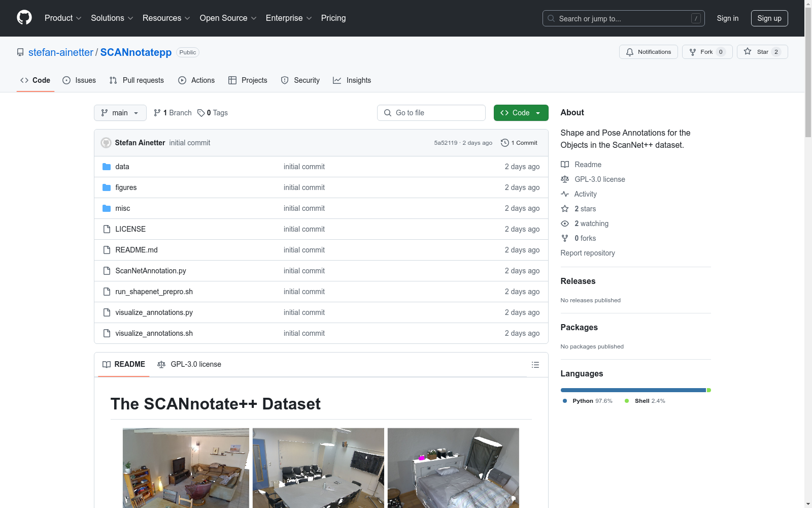Open the GitHub home logo
Screen dimensions: 812x508
(x=24, y=18)
